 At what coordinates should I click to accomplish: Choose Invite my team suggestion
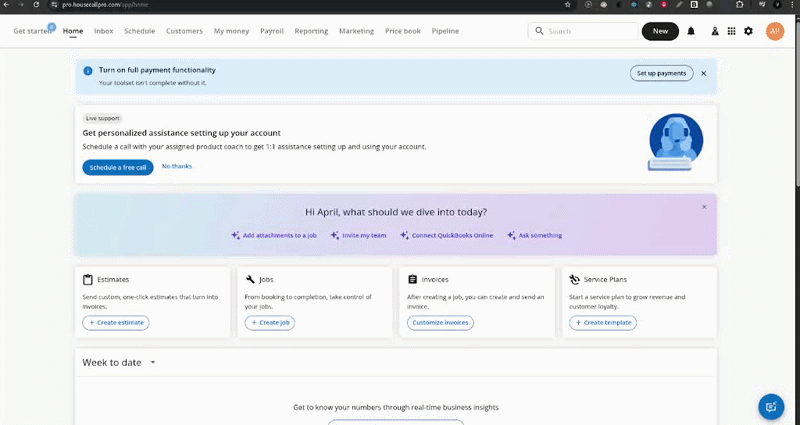coord(358,235)
